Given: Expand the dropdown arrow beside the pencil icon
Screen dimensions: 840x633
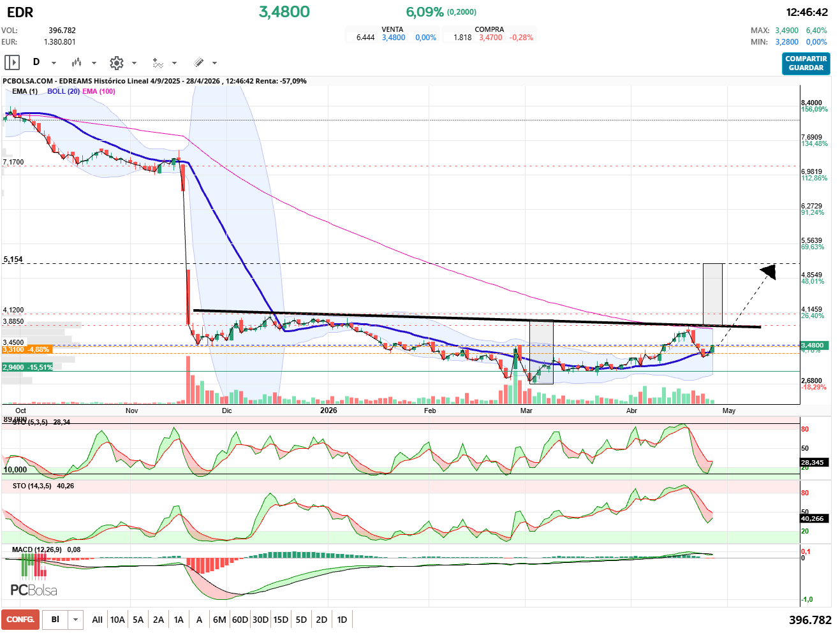Looking at the screenshot, I should [214, 63].
